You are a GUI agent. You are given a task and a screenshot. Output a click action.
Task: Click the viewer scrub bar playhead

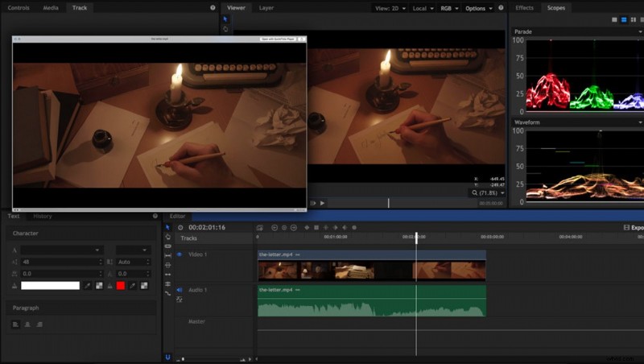tap(389, 203)
